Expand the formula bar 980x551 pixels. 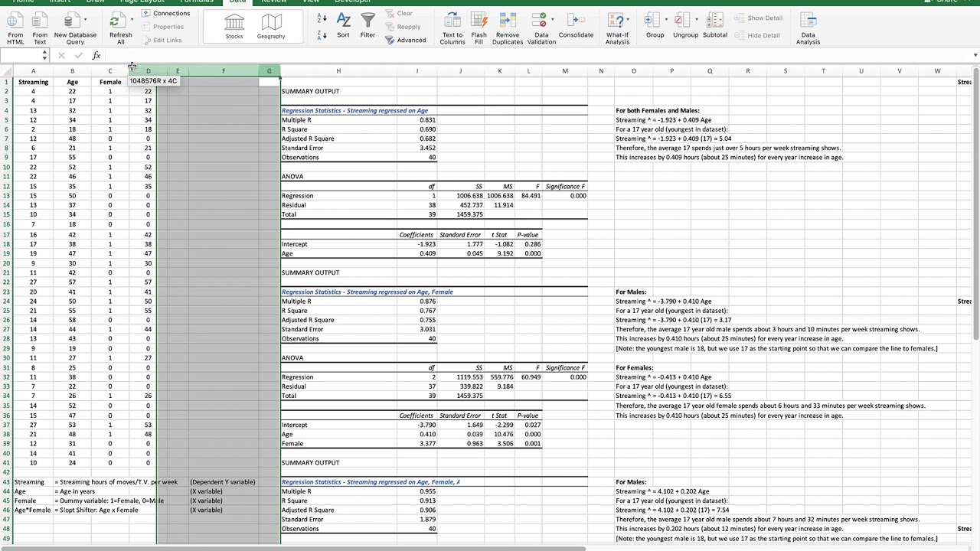click(975, 56)
